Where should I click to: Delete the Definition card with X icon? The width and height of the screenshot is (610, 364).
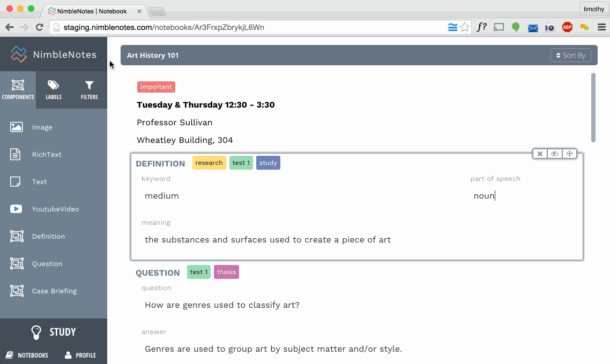coord(540,154)
